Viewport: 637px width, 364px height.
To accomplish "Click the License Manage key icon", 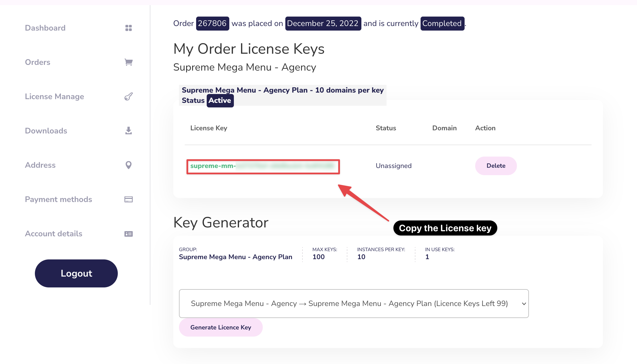I will tap(128, 96).
